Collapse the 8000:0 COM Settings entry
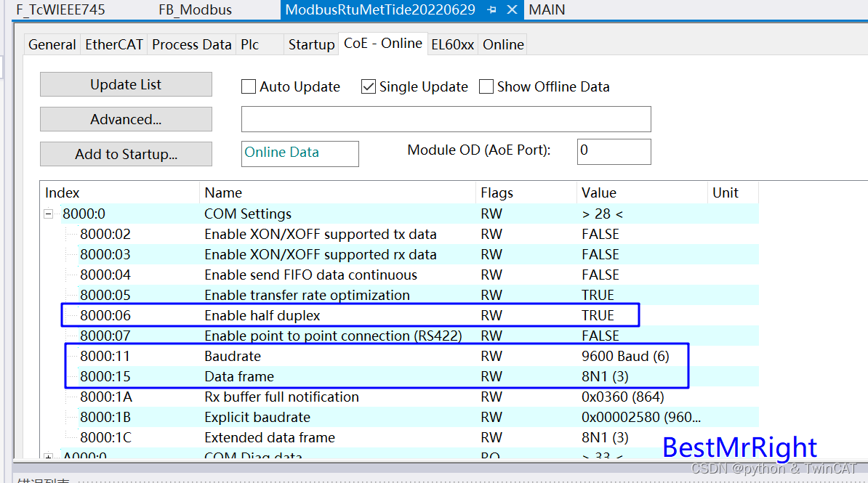 [x=48, y=214]
